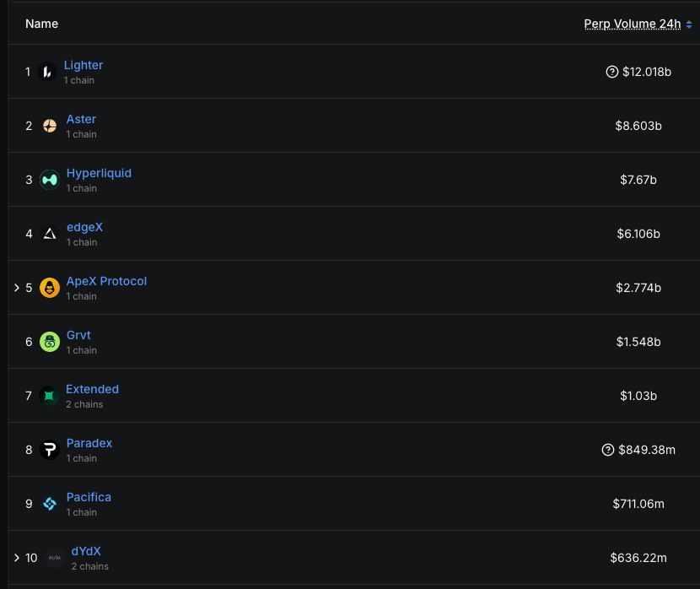Screen dimensions: 700x589
Task: Click the dYdX logo icon
Action: [55, 558]
